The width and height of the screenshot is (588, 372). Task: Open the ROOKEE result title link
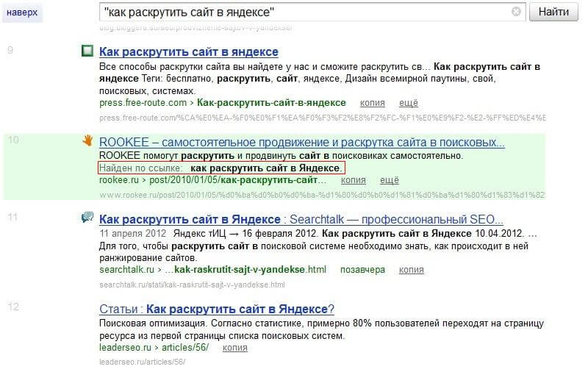[301, 142]
